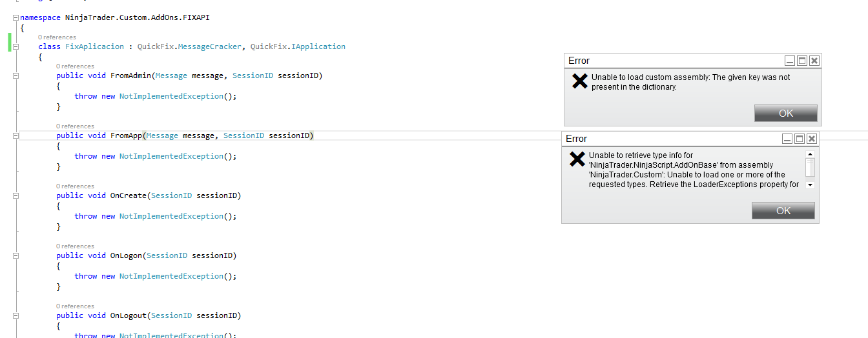Maximize the type info error dialog
This screenshot has width=868, height=338.
click(x=800, y=139)
